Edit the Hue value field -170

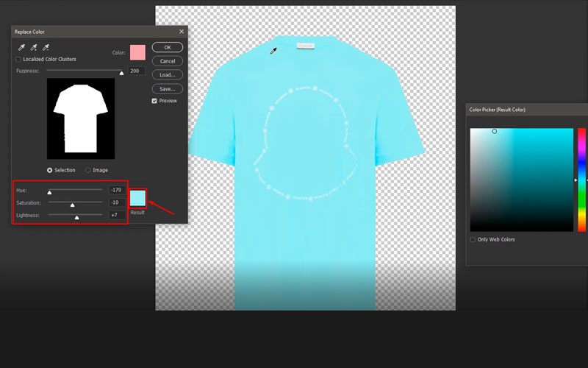[117, 190]
